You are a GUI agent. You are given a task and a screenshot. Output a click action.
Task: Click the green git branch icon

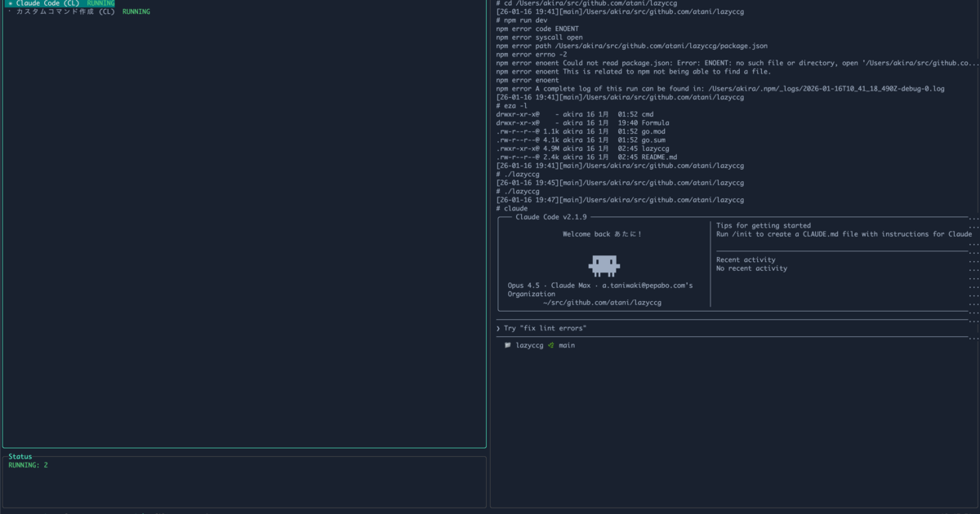click(551, 345)
